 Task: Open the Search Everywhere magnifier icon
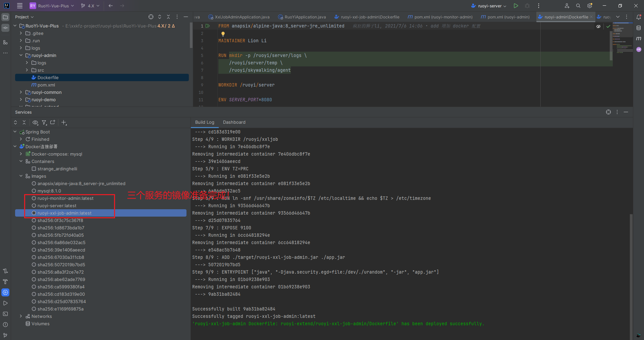[x=578, y=6]
